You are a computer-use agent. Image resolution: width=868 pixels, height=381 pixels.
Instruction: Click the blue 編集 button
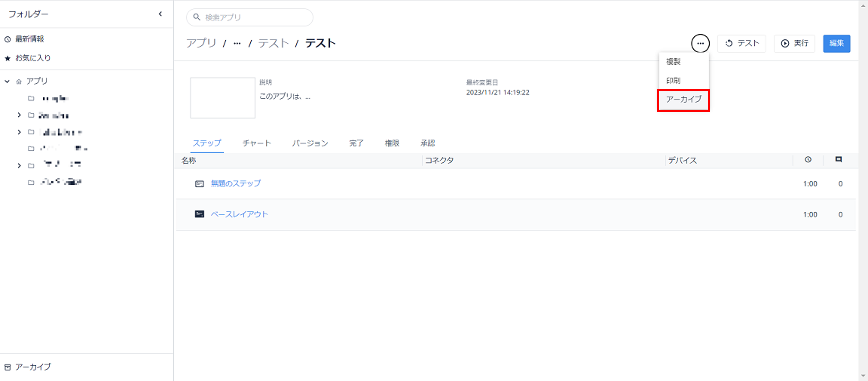pos(836,44)
